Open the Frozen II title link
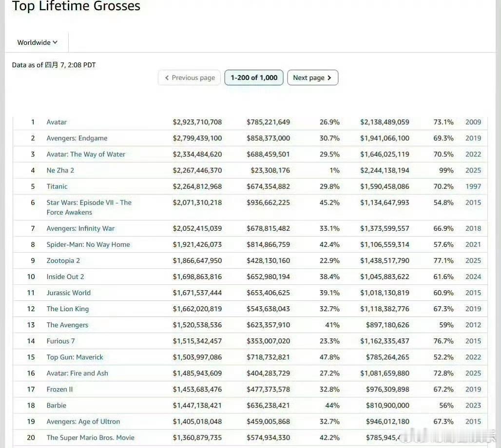This screenshot has width=501, height=448. [x=60, y=389]
